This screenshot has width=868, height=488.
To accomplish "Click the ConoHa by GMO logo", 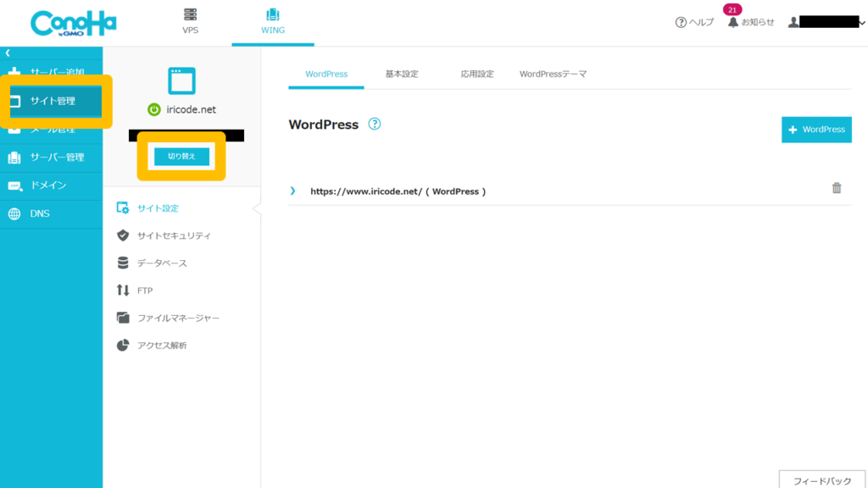I will pyautogui.click(x=73, y=23).
